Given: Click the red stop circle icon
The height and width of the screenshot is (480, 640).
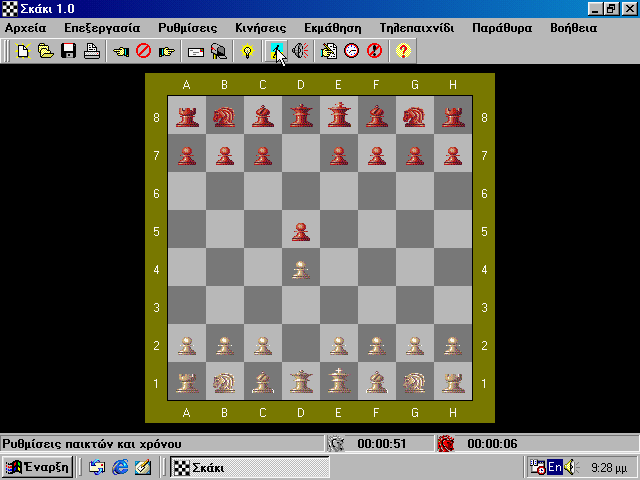Looking at the screenshot, I should point(144,51).
